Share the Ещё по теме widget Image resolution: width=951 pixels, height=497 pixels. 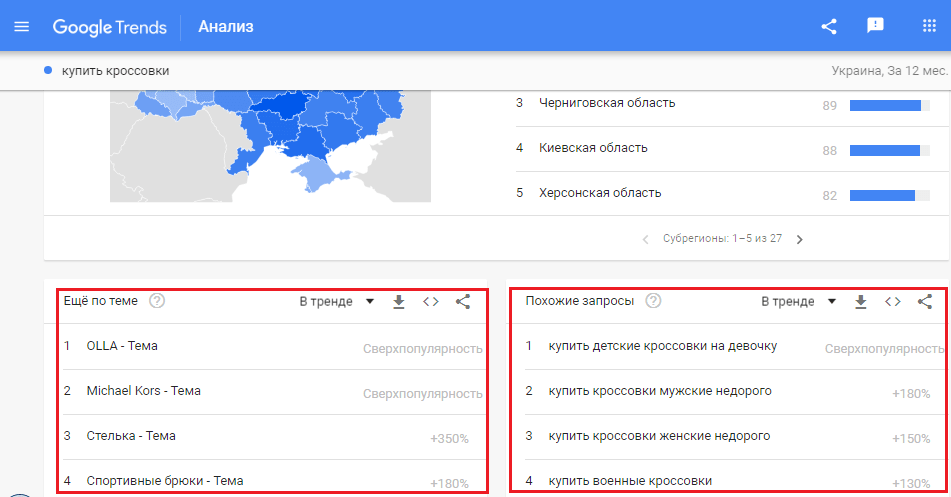pos(463,302)
